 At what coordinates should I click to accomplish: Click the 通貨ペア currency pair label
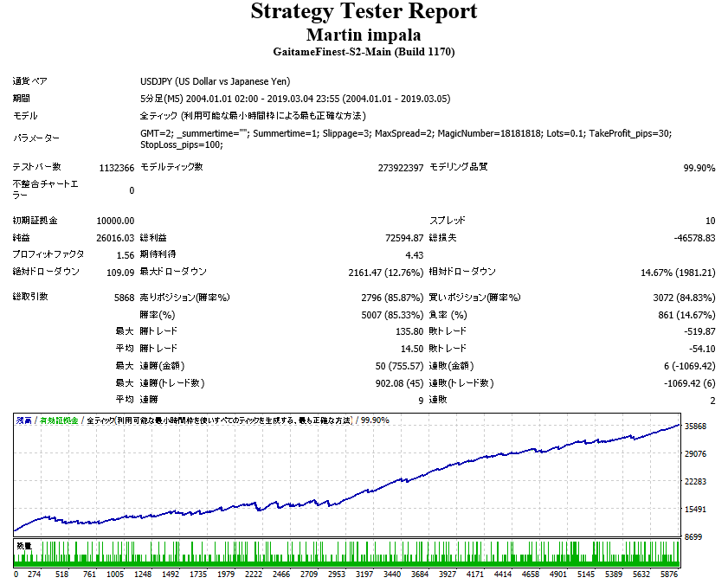(x=29, y=81)
